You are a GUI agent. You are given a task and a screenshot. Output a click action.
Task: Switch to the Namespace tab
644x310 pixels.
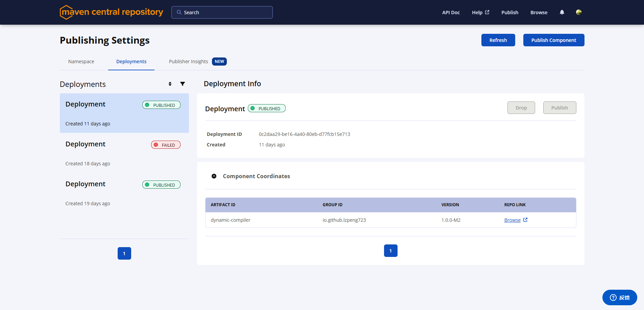click(x=81, y=62)
